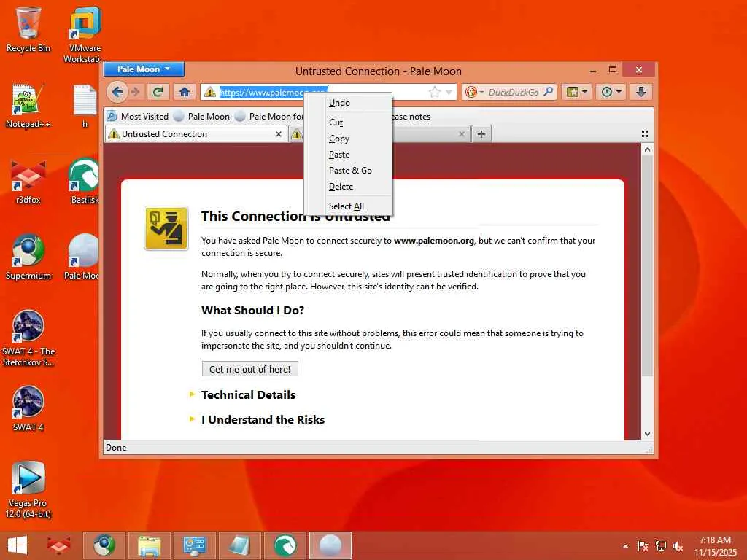Select the Recycle Bin desktop icon
The image size is (747, 560).
(x=28, y=29)
